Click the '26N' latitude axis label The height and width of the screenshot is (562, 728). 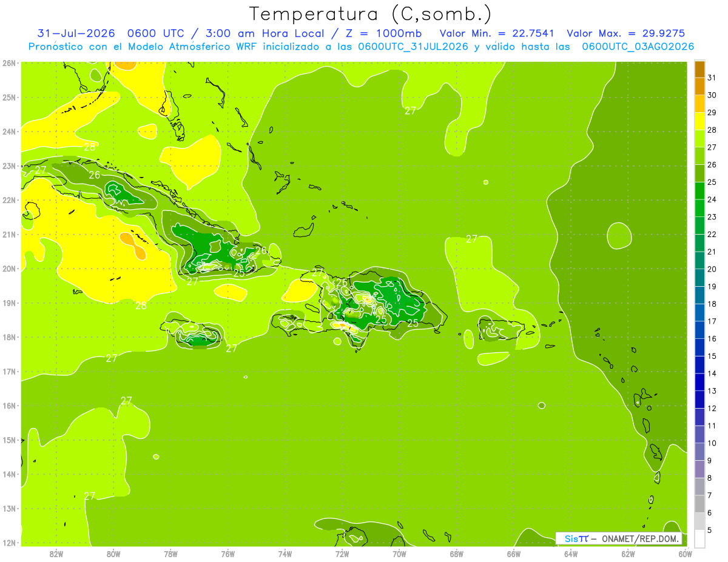(x=9, y=63)
